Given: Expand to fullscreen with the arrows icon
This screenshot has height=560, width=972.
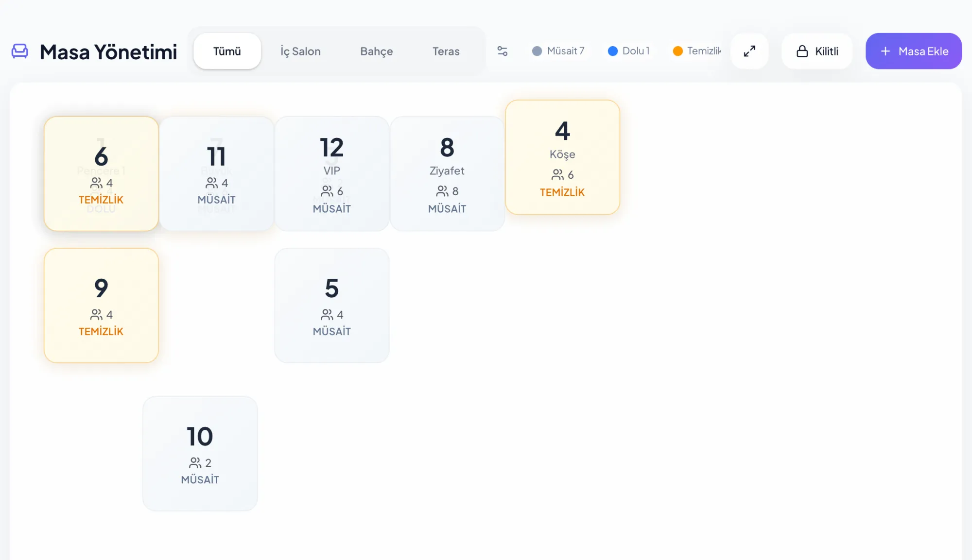Looking at the screenshot, I should (x=749, y=51).
